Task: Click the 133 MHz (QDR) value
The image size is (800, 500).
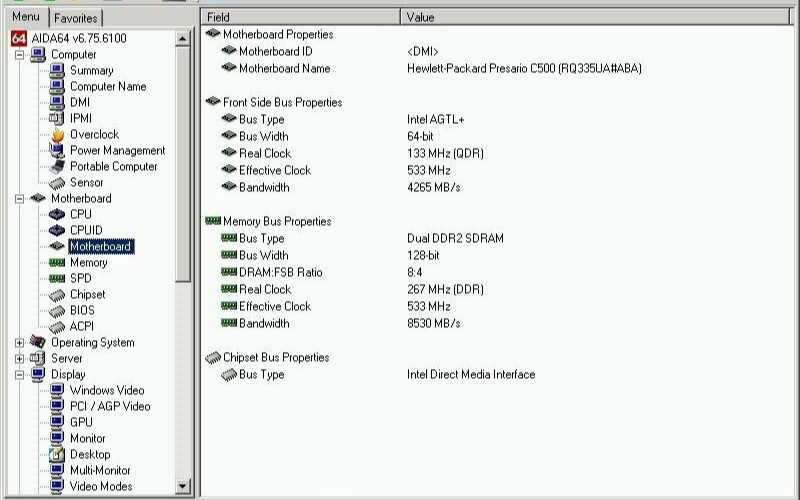Action: (445, 153)
